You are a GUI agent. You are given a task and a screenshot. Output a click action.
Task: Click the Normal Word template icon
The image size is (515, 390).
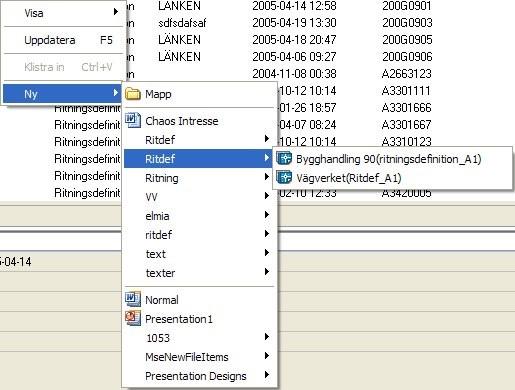point(133,299)
